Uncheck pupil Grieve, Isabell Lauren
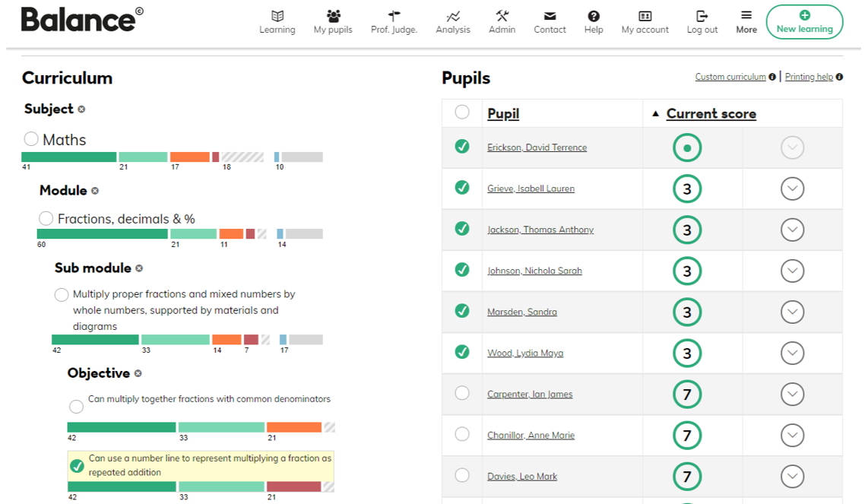Screen dimensions: 865x504 [x=462, y=188]
